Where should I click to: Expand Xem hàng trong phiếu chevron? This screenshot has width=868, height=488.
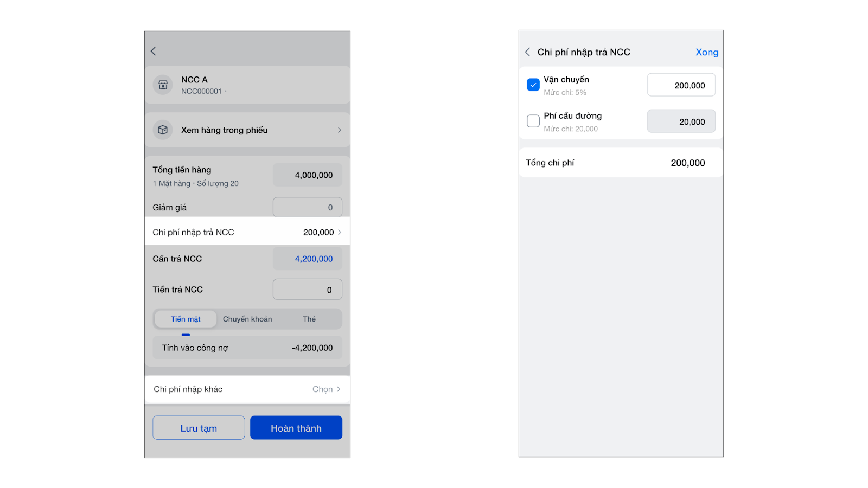(339, 130)
